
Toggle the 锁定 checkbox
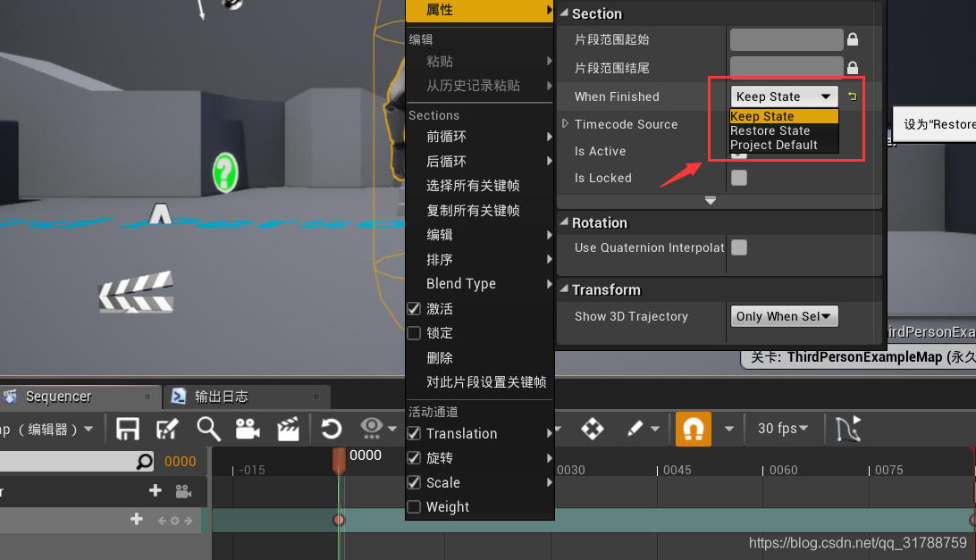414,333
